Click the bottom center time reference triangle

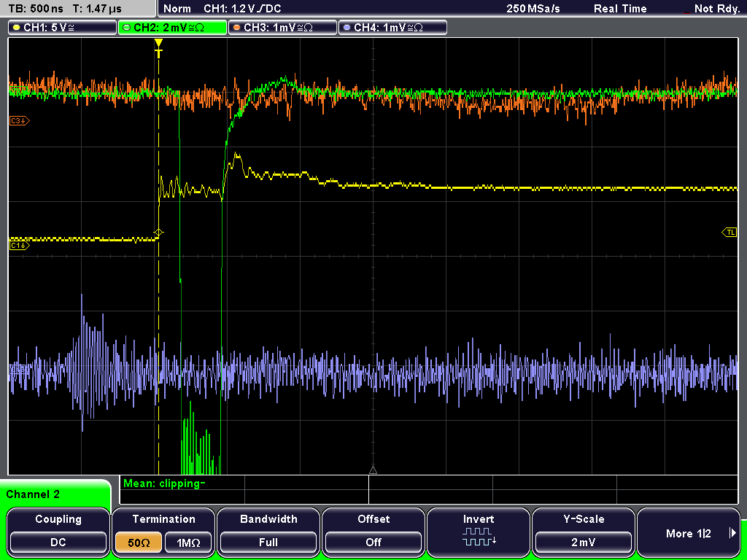373,470
